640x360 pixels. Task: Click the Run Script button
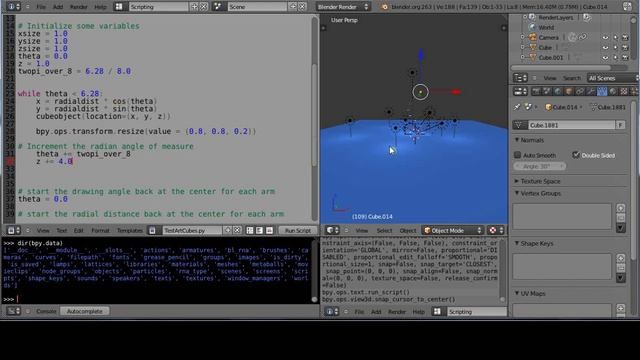click(x=298, y=230)
